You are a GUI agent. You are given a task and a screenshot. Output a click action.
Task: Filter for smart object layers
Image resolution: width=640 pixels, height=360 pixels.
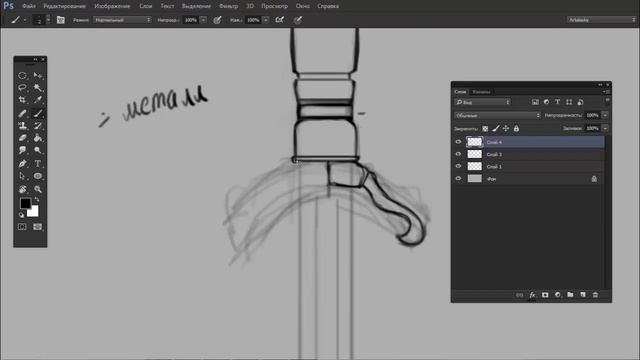pos(580,102)
